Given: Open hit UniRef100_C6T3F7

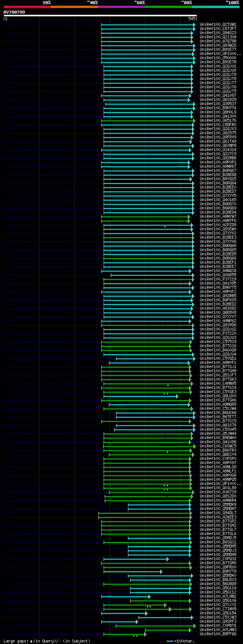Looking at the screenshot, I should pyautogui.click(x=218, y=28).
